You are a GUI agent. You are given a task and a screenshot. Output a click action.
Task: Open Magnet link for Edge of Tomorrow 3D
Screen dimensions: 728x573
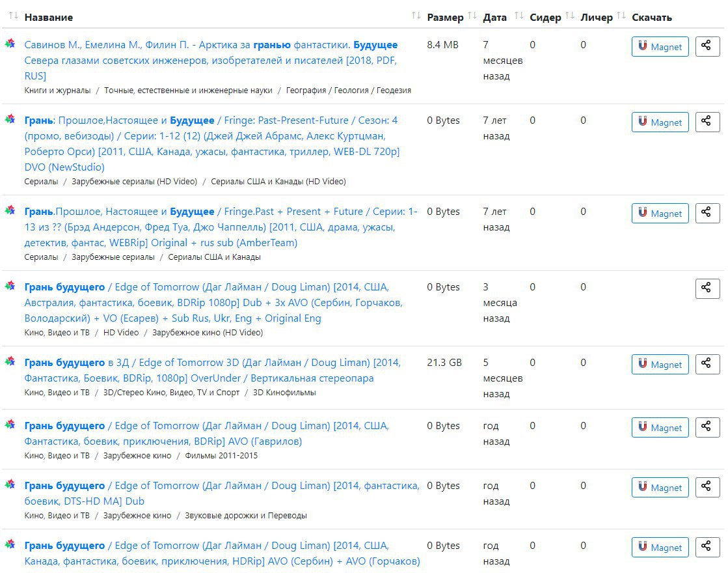pyautogui.click(x=660, y=365)
